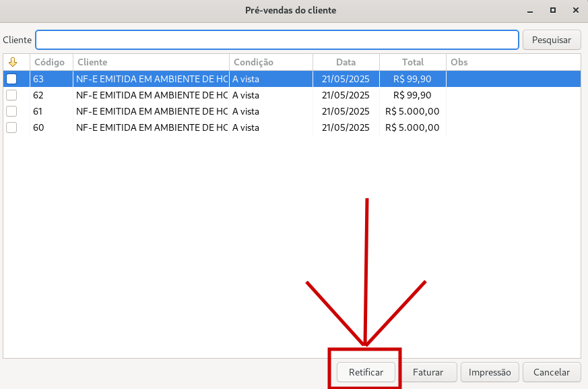Focus the Cliente search input field
The image size is (588, 389).
[277, 40]
